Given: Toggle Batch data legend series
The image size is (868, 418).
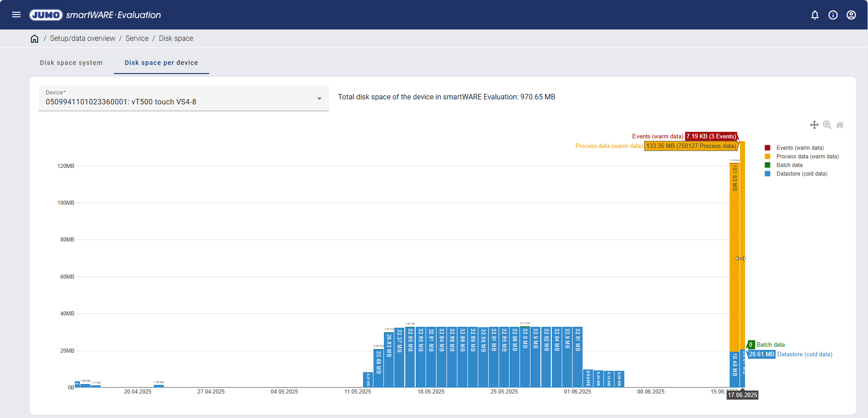Looking at the screenshot, I should pyautogui.click(x=789, y=165).
